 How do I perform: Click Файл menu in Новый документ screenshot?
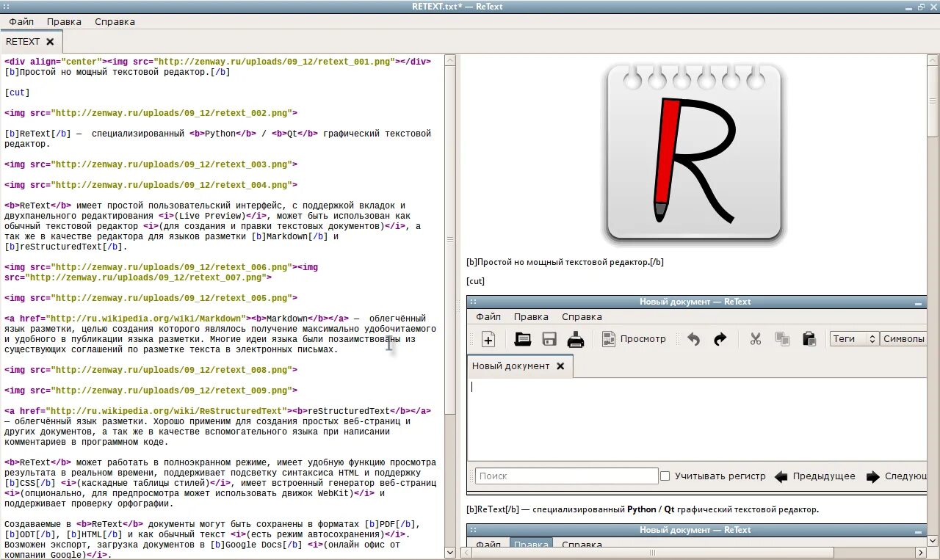click(488, 317)
